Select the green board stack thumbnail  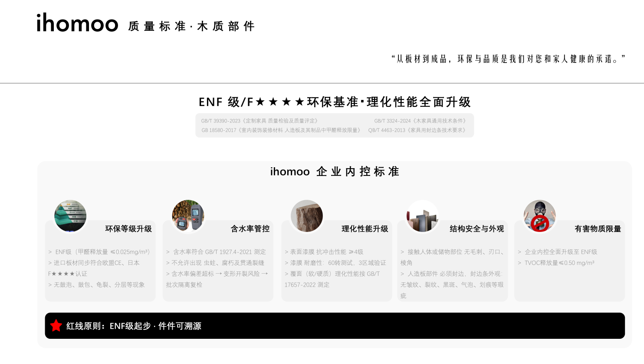[x=70, y=216]
